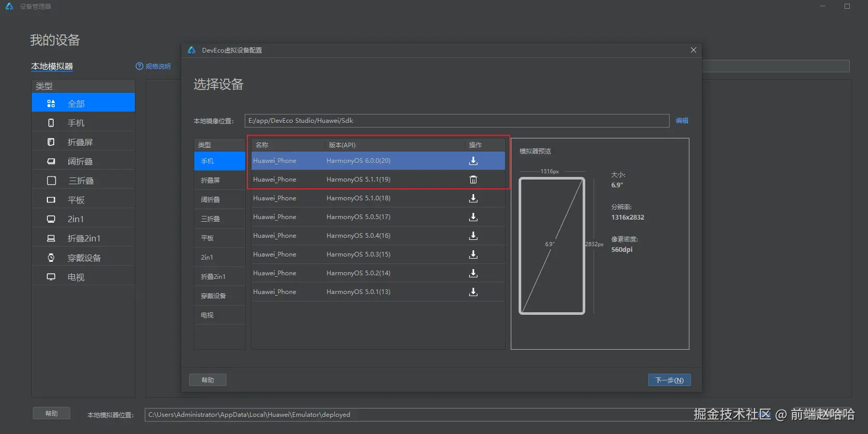Select 电视 type in the dialog list
The image size is (868, 434).
[x=220, y=315]
